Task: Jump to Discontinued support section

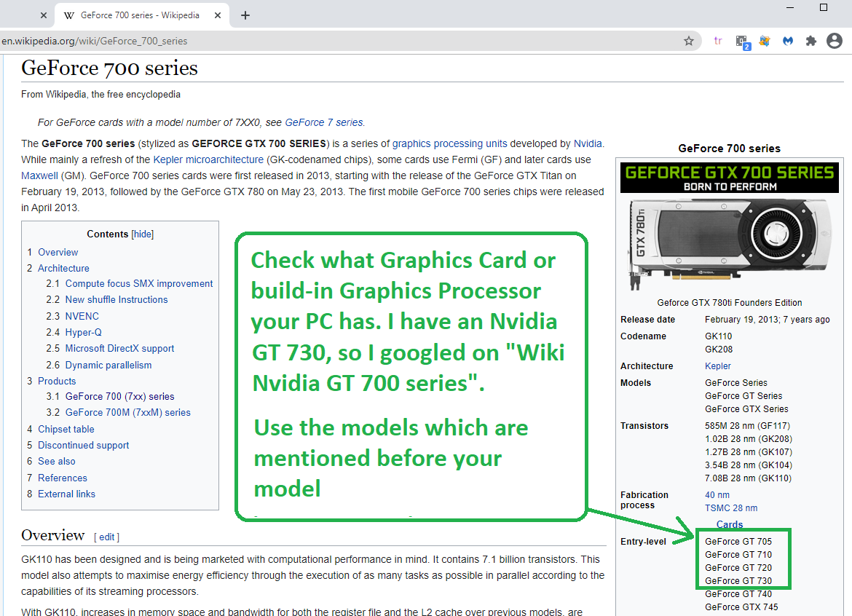Action: pyautogui.click(x=83, y=445)
